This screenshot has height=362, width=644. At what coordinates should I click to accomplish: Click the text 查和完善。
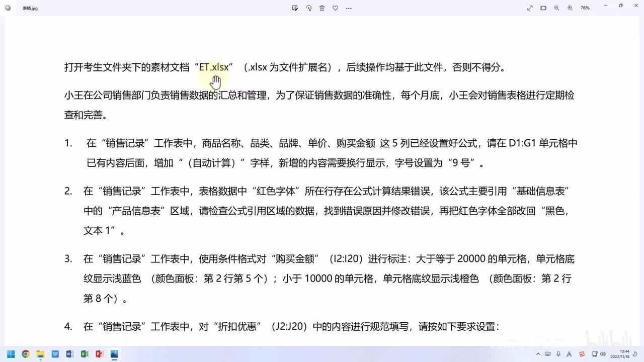pyautogui.click(x=86, y=115)
